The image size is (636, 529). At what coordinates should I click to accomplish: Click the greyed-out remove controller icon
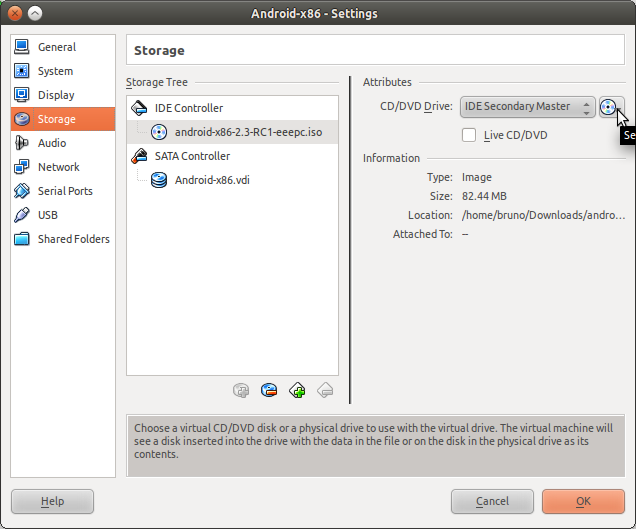tap(325, 390)
